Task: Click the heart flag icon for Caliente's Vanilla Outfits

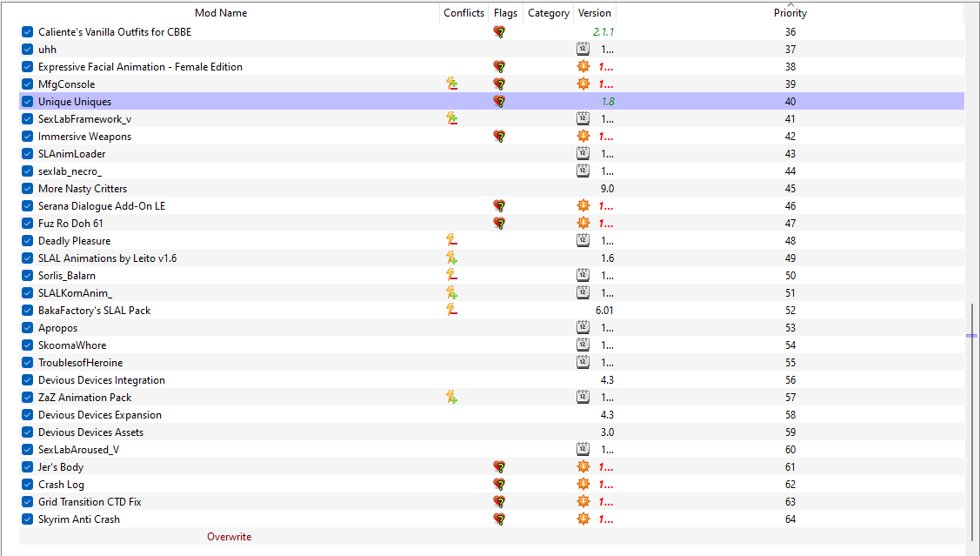Action: coord(499,32)
